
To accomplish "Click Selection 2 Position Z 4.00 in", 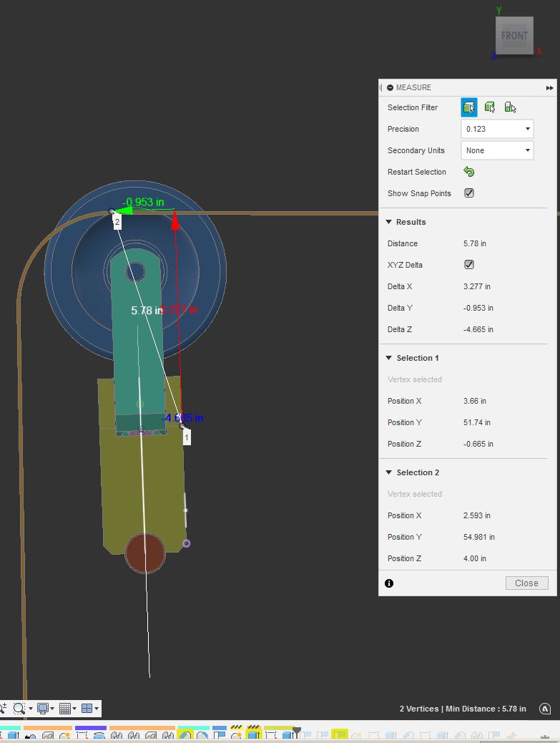I will [x=475, y=558].
